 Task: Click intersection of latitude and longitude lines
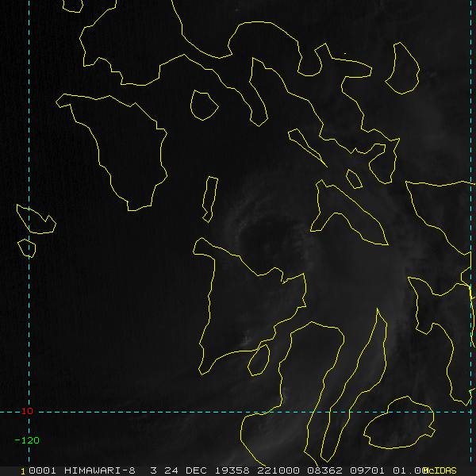tap(29, 412)
